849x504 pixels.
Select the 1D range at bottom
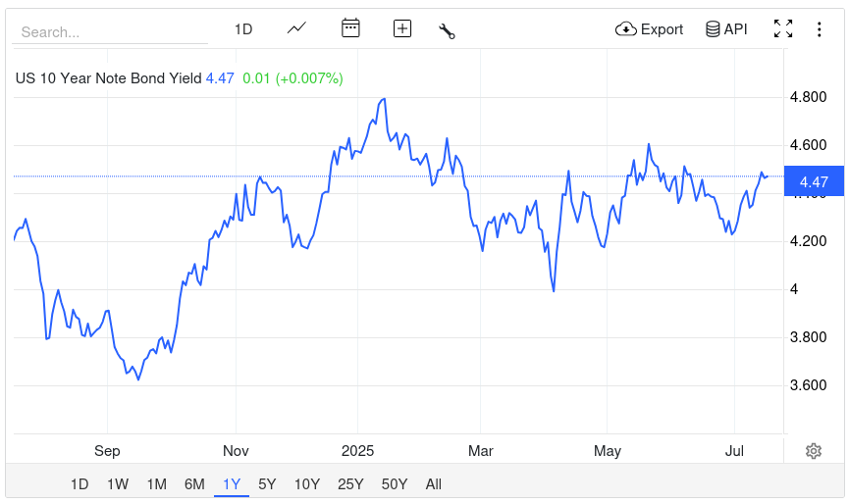click(x=80, y=483)
